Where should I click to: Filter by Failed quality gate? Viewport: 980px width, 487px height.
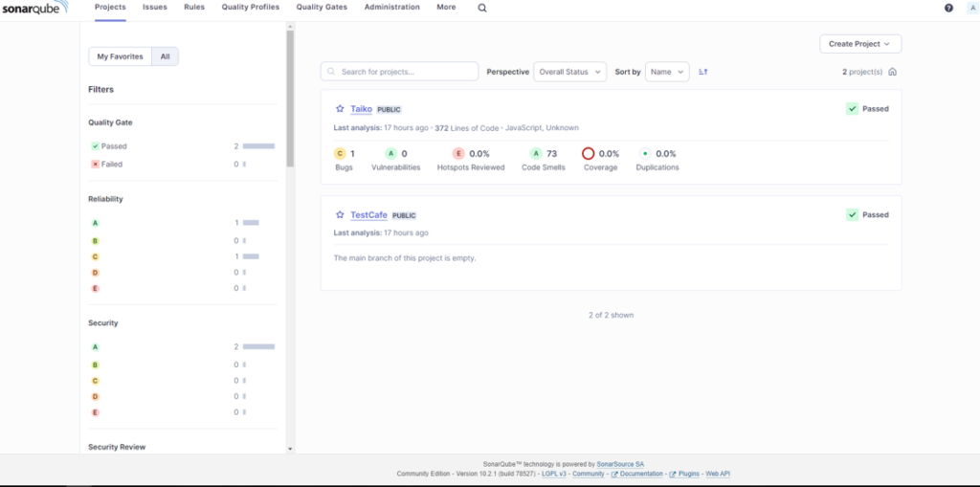pyautogui.click(x=111, y=165)
